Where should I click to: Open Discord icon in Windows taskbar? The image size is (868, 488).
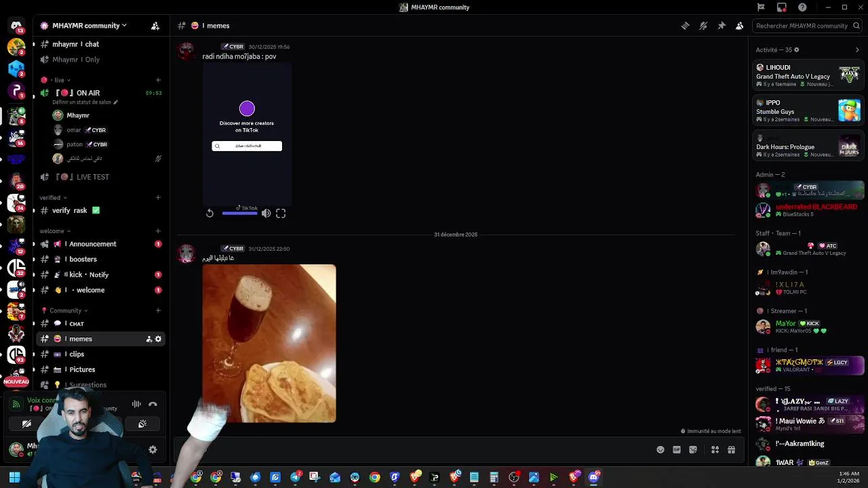594,478
